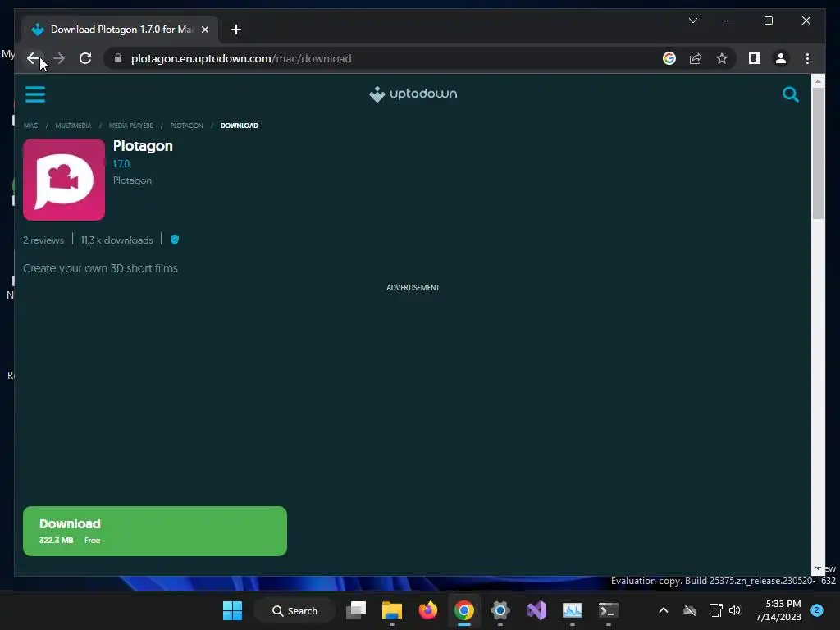This screenshot has height=630, width=840.
Task: Open the MEDIA PLAYERS breadcrumb link
Action: (130, 126)
